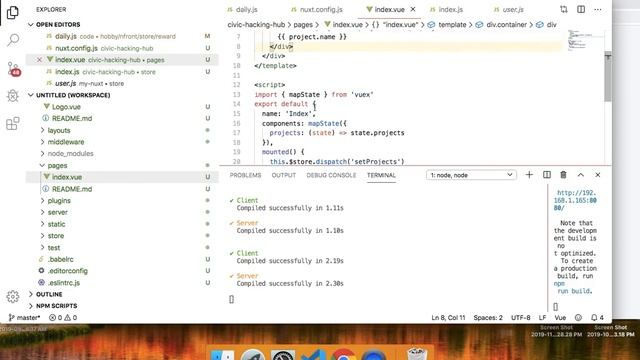
Task: Expand the layouts folder
Action: 59,130
